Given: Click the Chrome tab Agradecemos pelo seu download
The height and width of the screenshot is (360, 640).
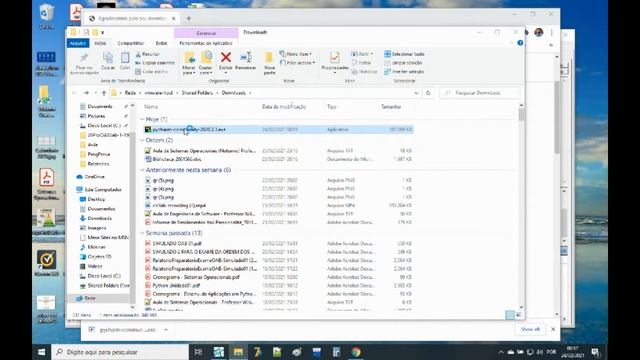Looking at the screenshot, I should pyautogui.click(x=132, y=18).
